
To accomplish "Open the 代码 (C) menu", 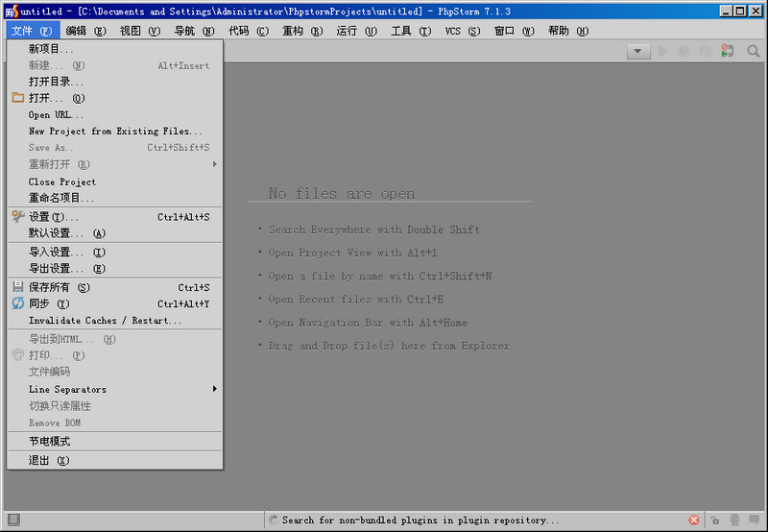I will pyautogui.click(x=249, y=31).
